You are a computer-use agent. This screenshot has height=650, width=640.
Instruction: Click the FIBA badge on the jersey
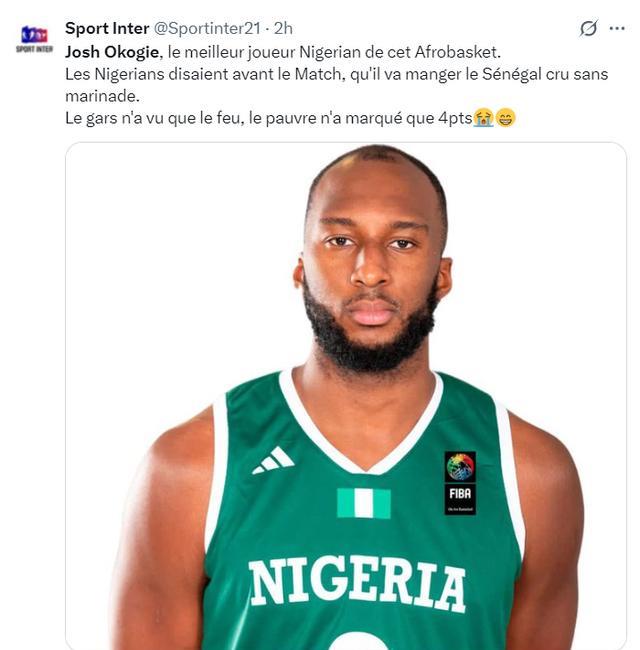[460, 483]
